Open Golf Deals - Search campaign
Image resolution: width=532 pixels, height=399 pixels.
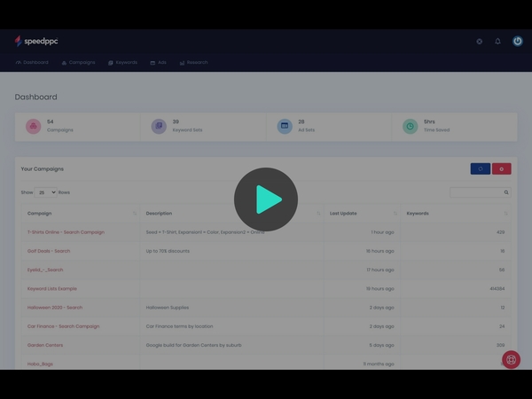click(49, 251)
